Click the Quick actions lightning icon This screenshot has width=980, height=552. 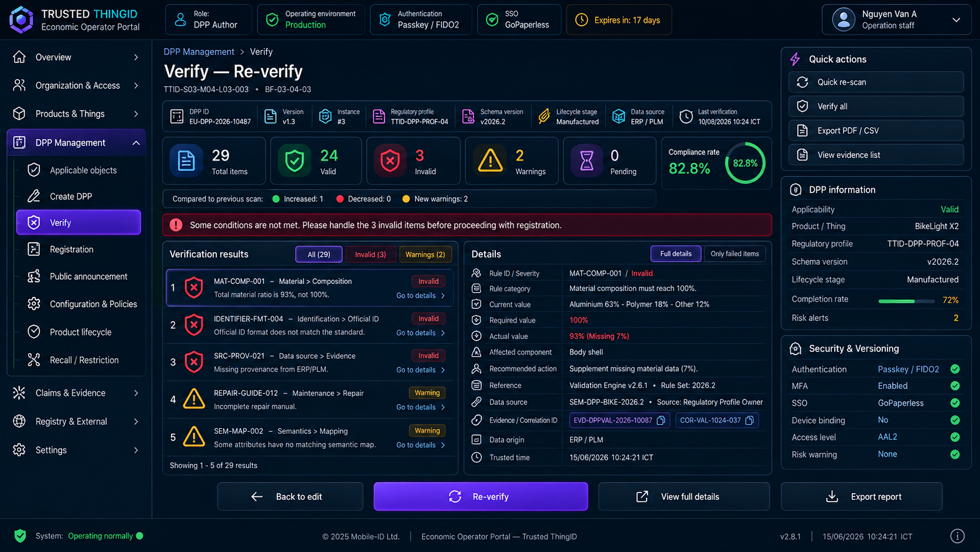[795, 59]
